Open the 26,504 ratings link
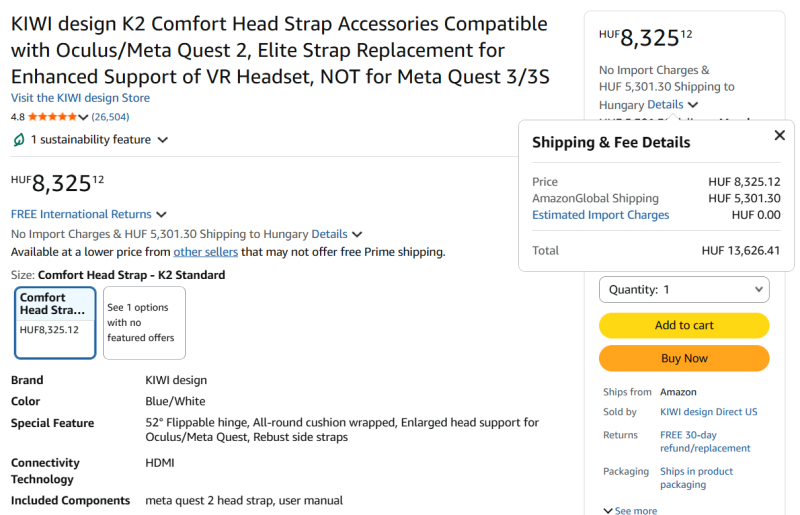 coord(110,117)
